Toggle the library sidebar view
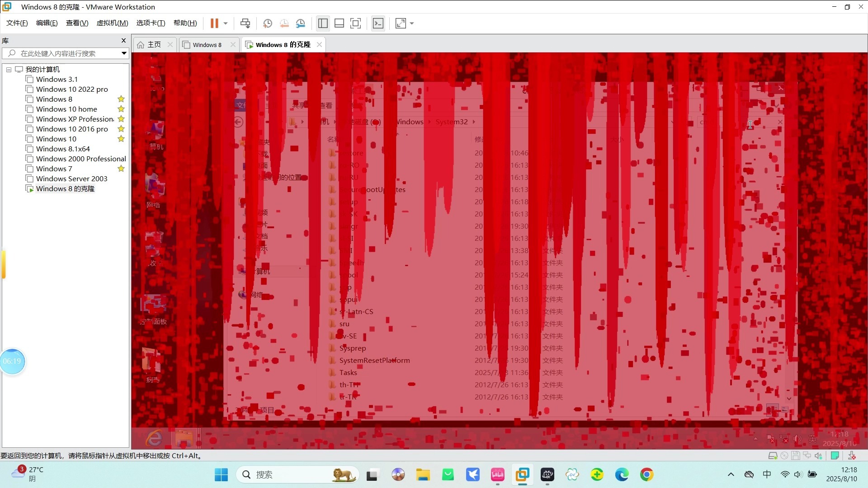868x488 pixels. click(x=323, y=23)
